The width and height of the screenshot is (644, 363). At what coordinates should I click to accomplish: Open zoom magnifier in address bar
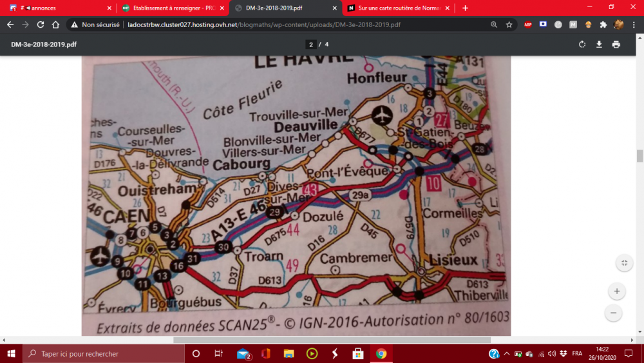click(494, 25)
